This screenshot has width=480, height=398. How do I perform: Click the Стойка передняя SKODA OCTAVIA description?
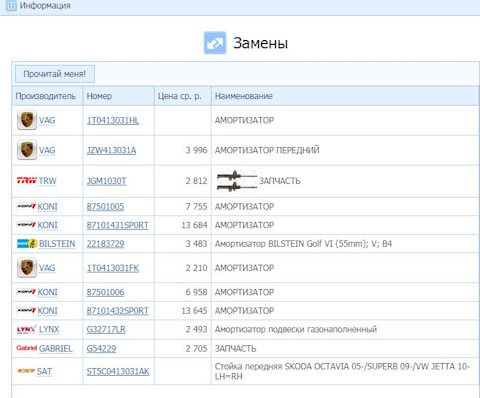342,371
